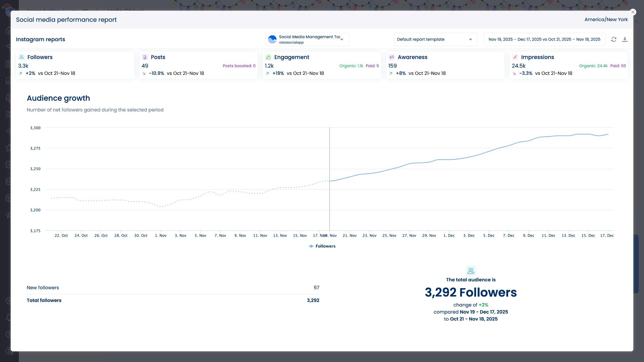Click the thumbs-up icon on Engagement card

pyautogui.click(x=269, y=57)
